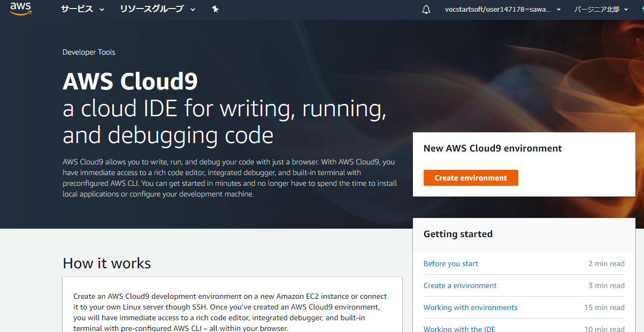
Task: Open the Working with the IDE link
Action: click(x=459, y=328)
